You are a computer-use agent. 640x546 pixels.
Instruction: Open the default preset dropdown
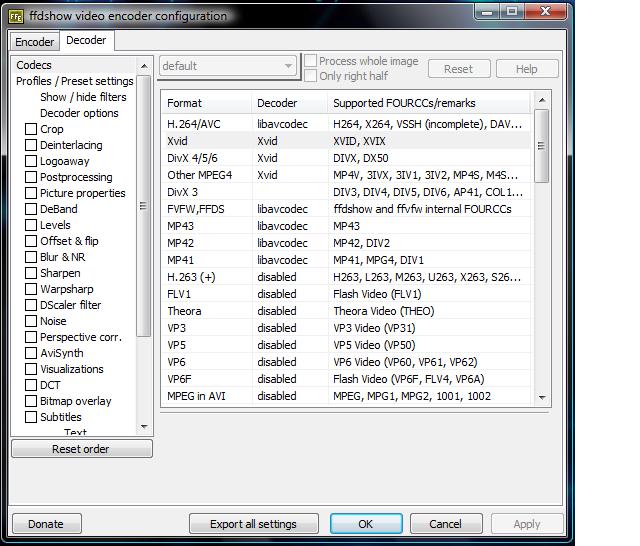pyautogui.click(x=228, y=66)
